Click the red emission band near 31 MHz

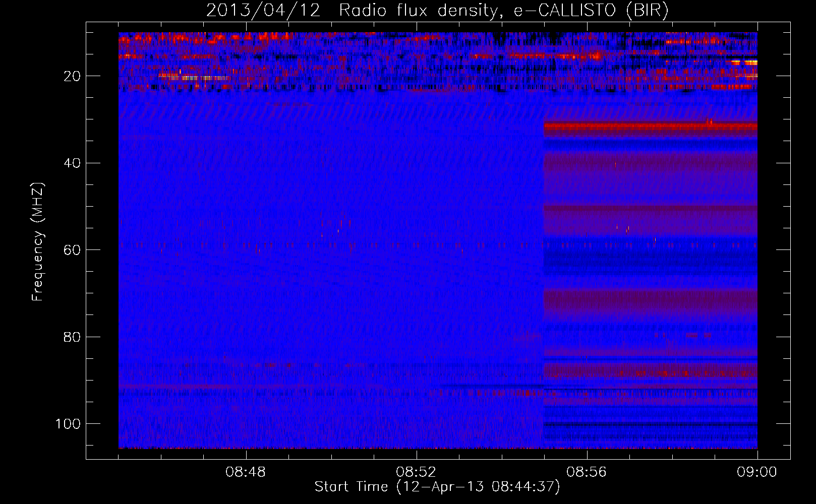[651, 127]
